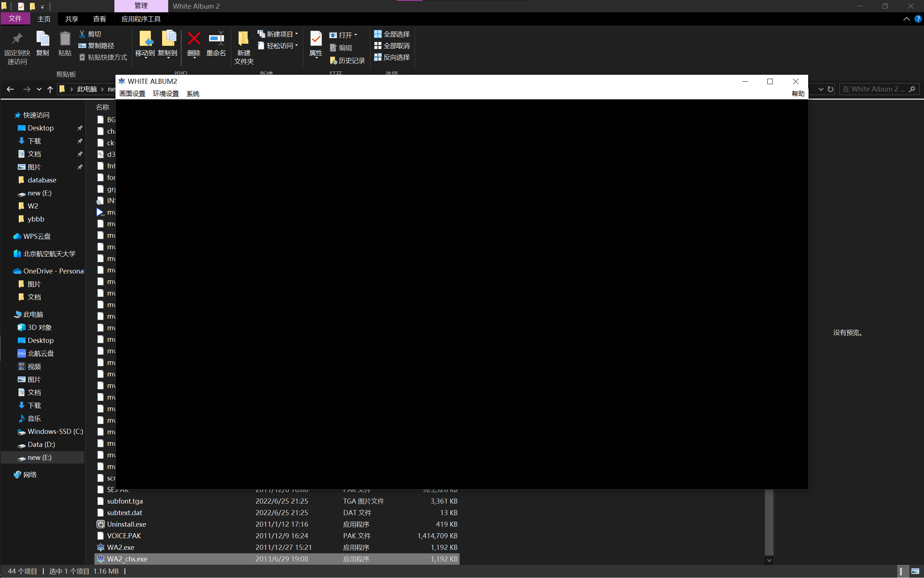Viewport: 924px width, 578px height.
Task: Select VOICE.PAK file row
Action: click(277, 536)
